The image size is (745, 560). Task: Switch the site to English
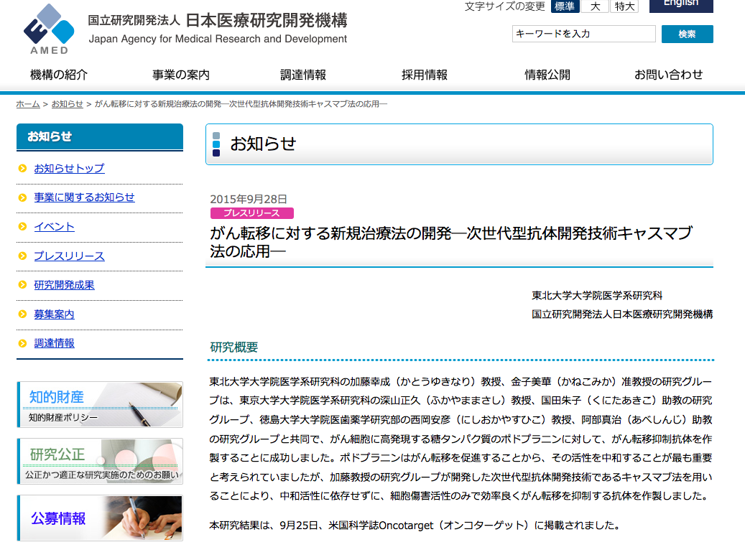680,4
